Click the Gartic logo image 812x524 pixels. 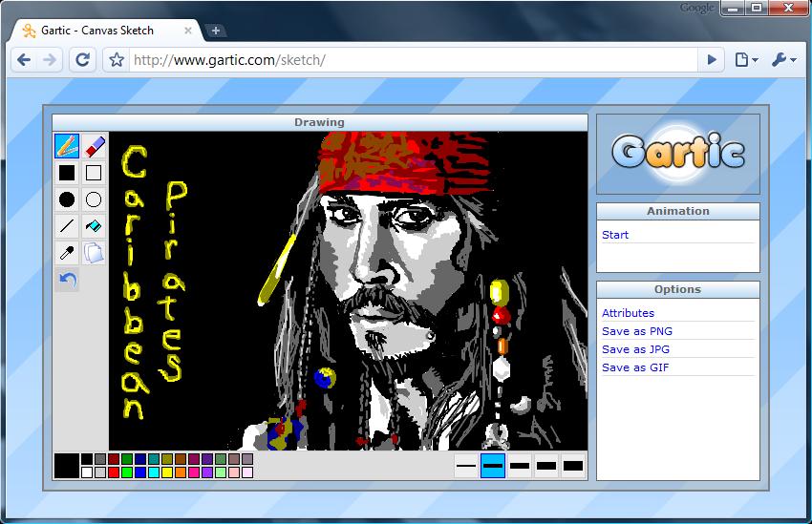tap(678, 155)
